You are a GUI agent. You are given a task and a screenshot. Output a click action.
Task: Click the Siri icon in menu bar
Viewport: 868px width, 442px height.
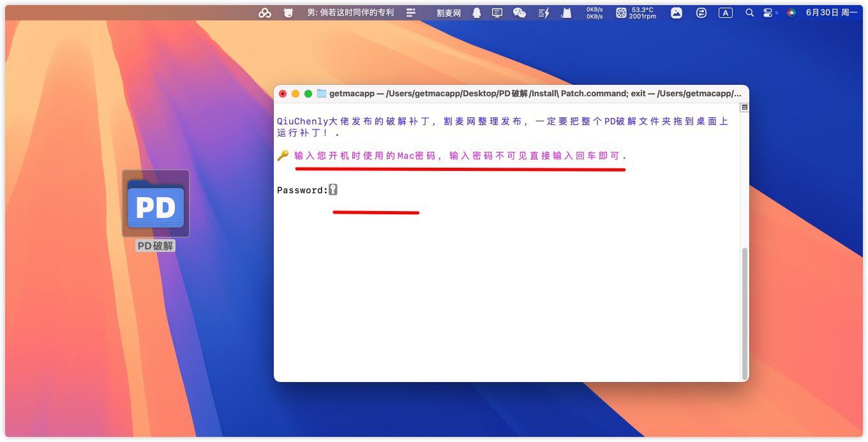point(791,13)
